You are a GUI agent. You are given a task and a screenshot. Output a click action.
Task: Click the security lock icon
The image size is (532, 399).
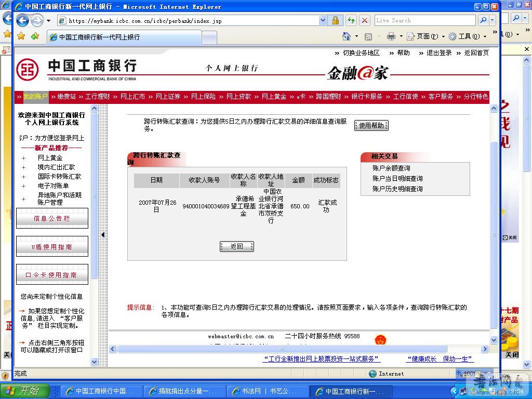(335, 21)
